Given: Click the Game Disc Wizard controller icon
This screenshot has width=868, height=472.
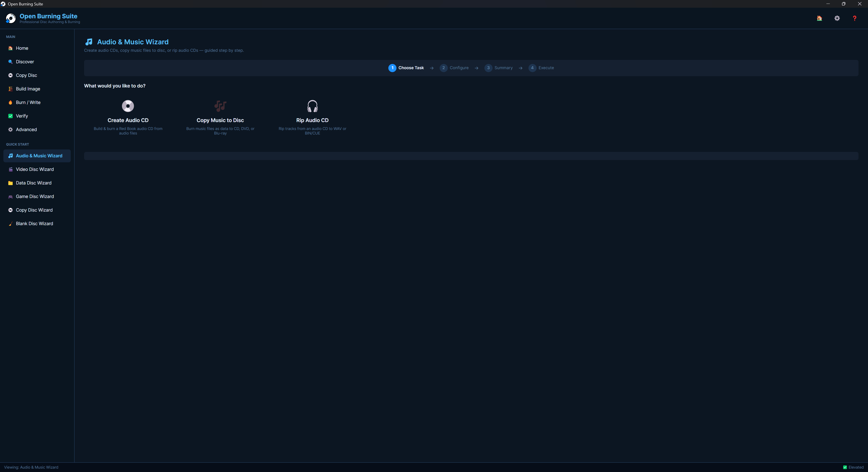Looking at the screenshot, I should click(10, 196).
